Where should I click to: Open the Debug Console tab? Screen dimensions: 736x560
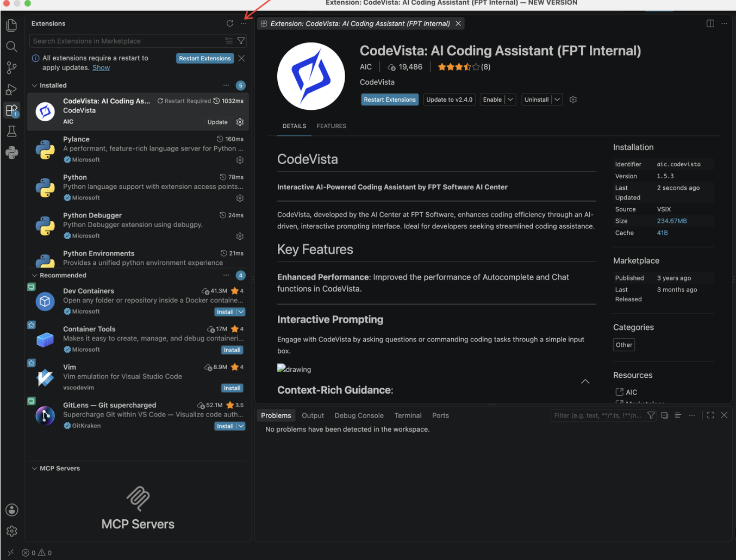click(359, 415)
